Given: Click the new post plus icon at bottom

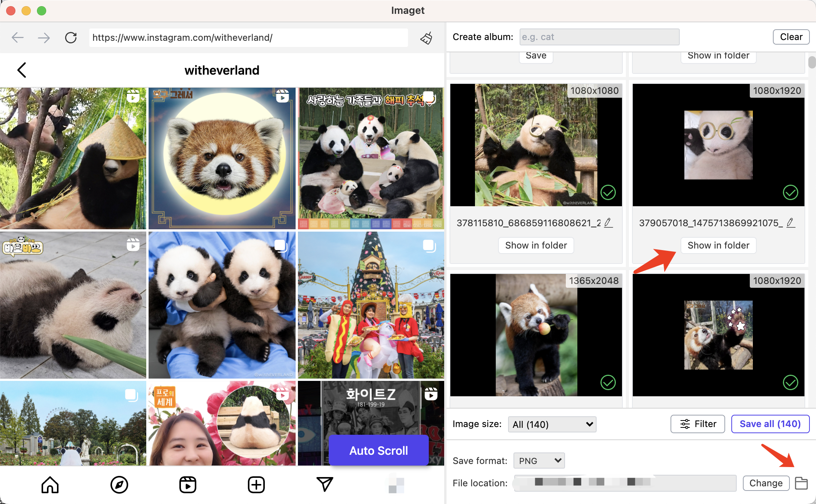Looking at the screenshot, I should (256, 483).
